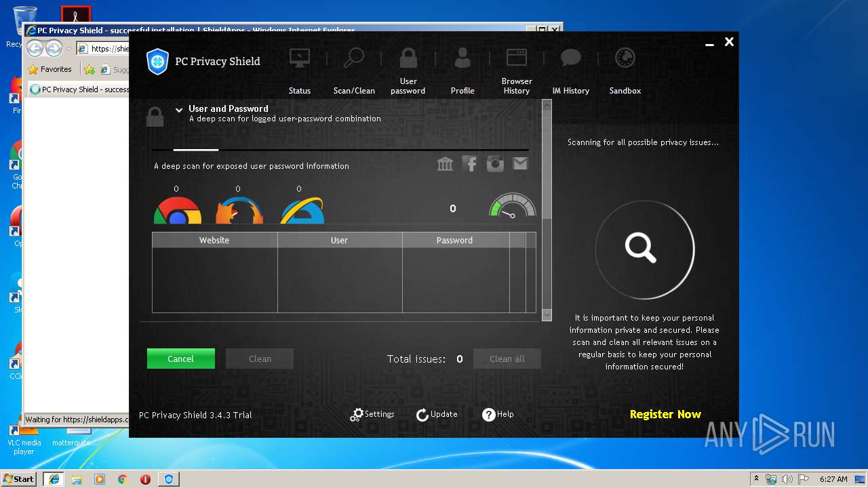This screenshot has height=488, width=868.
Task: Open the Windows Start menu
Action: 18,479
